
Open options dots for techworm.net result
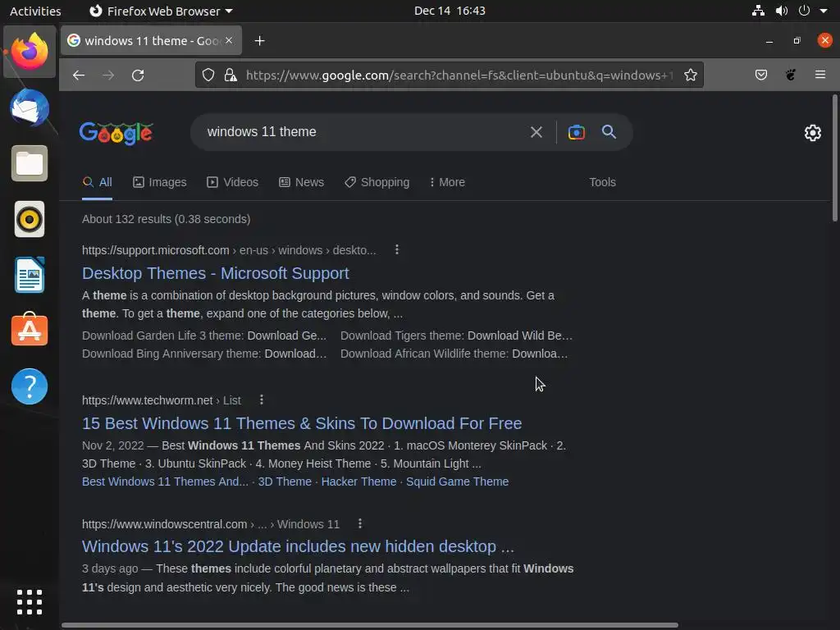[262, 399]
